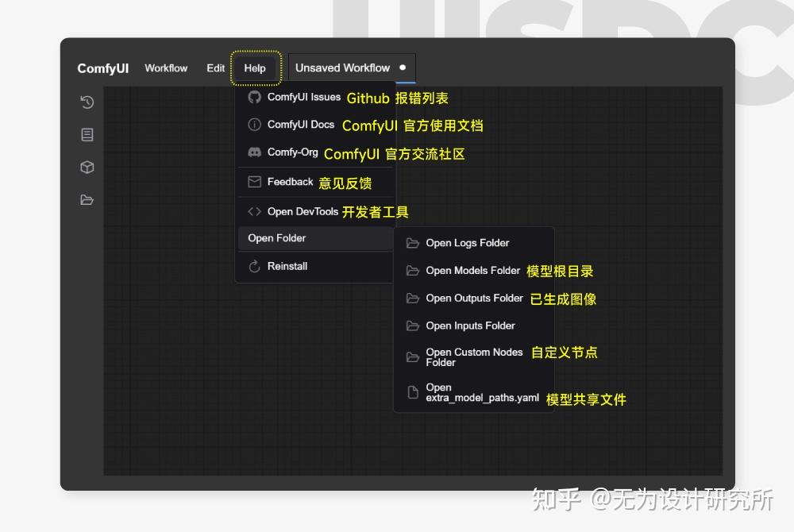The image size is (794, 532).
Task: Open the queue list panel from the sidebar
Action: (87, 134)
